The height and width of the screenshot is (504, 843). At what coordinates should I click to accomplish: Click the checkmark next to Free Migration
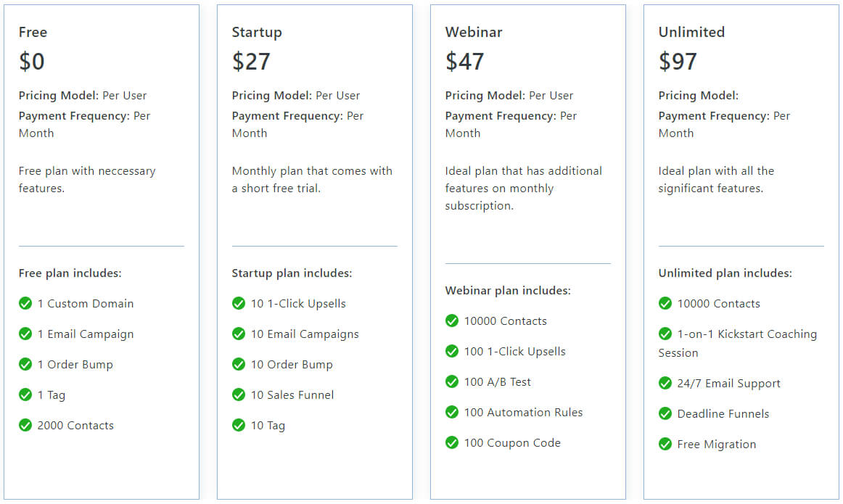click(665, 444)
